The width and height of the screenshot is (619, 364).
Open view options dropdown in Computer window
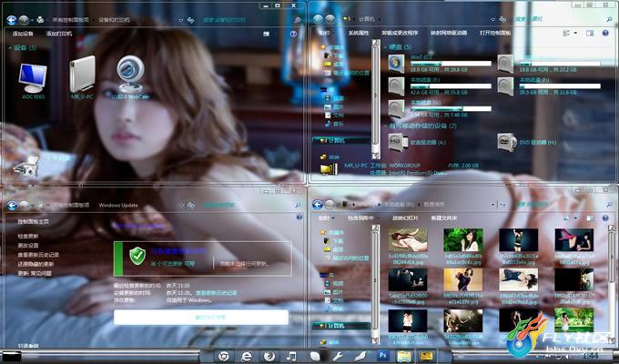[x=575, y=33]
